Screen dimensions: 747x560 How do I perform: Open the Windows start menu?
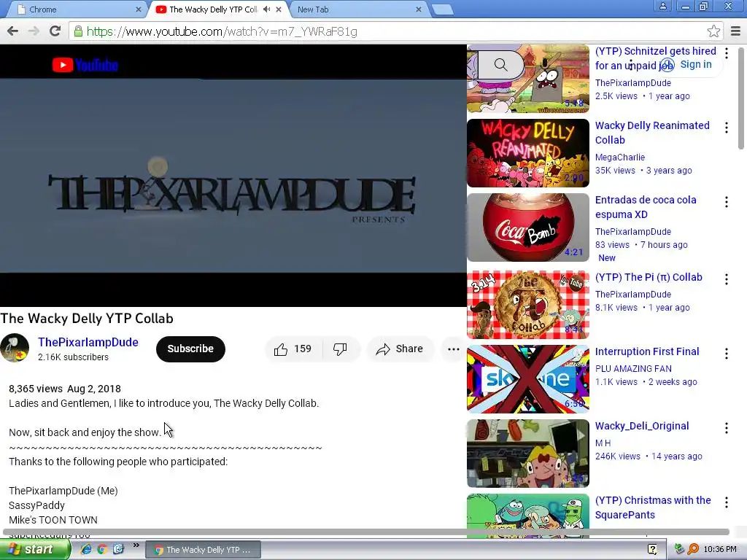(x=34, y=549)
